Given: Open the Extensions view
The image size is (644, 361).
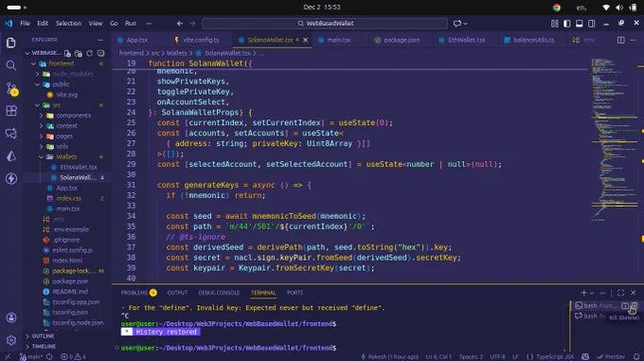Looking at the screenshot, I should 11,111.
